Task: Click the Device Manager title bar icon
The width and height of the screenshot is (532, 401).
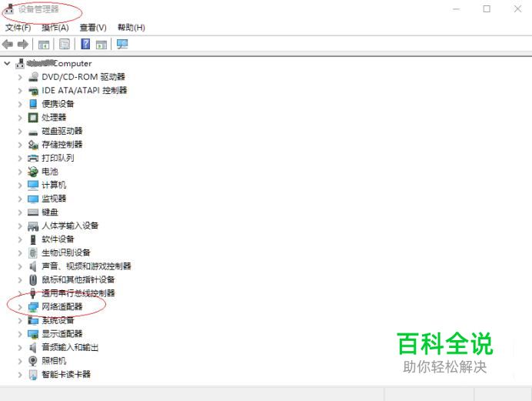Action: point(8,8)
